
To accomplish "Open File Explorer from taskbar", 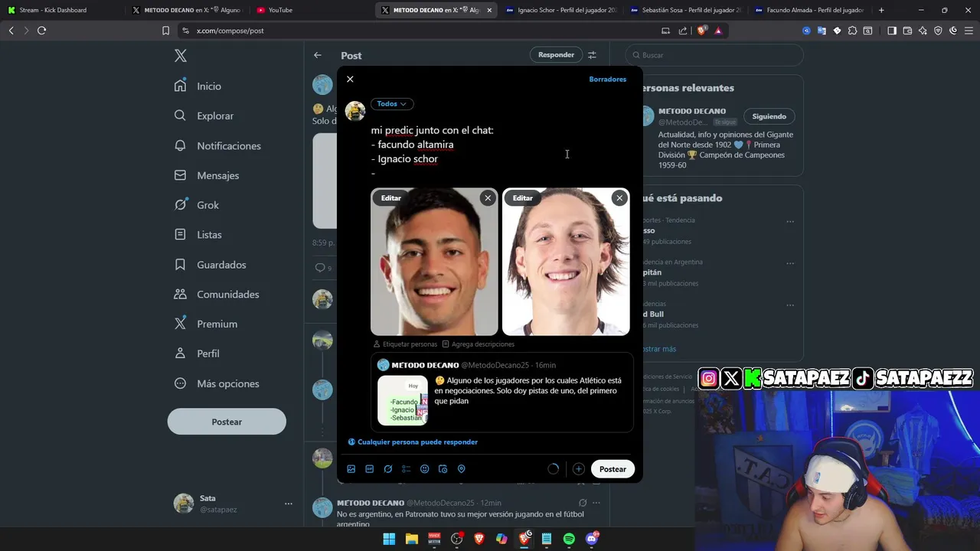I will coord(411,539).
